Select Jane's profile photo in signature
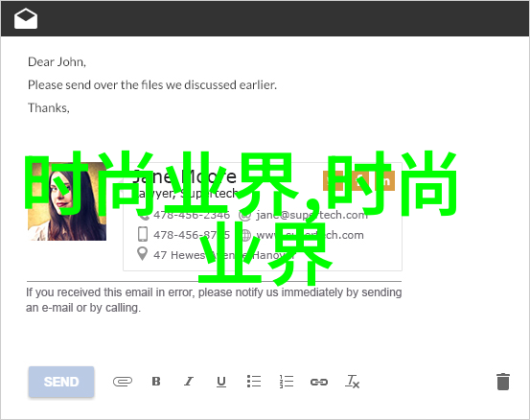530x420 pixels. [x=67, y=201]
